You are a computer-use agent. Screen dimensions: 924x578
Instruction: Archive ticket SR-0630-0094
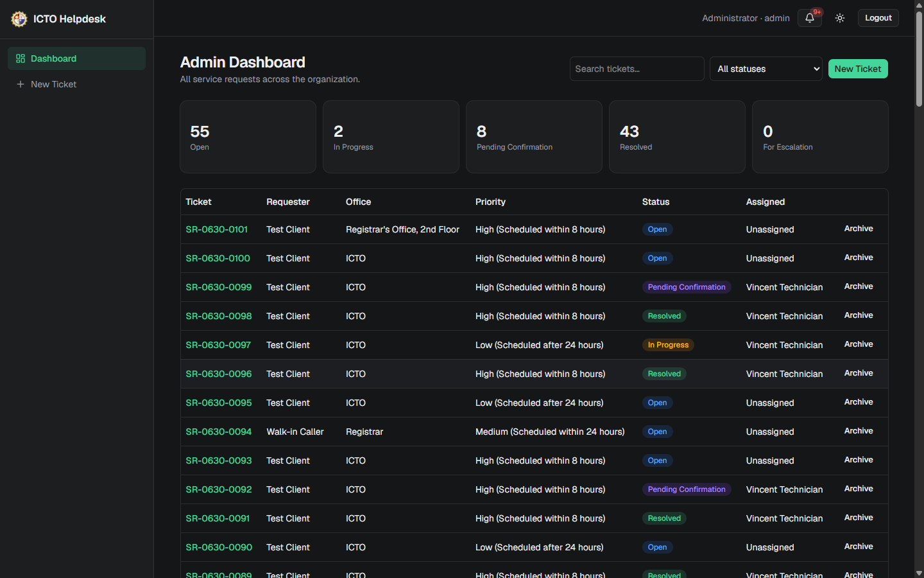859,431
